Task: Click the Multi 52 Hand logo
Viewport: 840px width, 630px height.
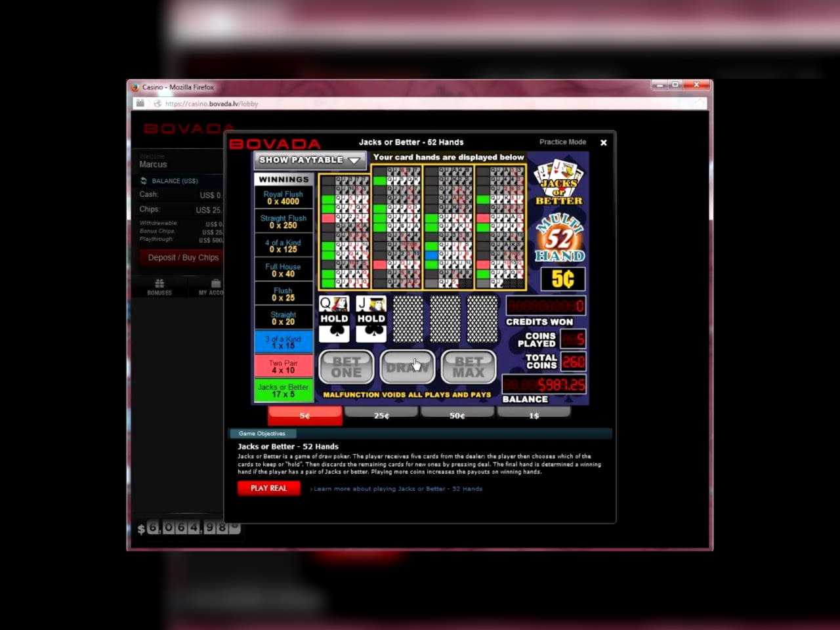Action: coord(559,238)
